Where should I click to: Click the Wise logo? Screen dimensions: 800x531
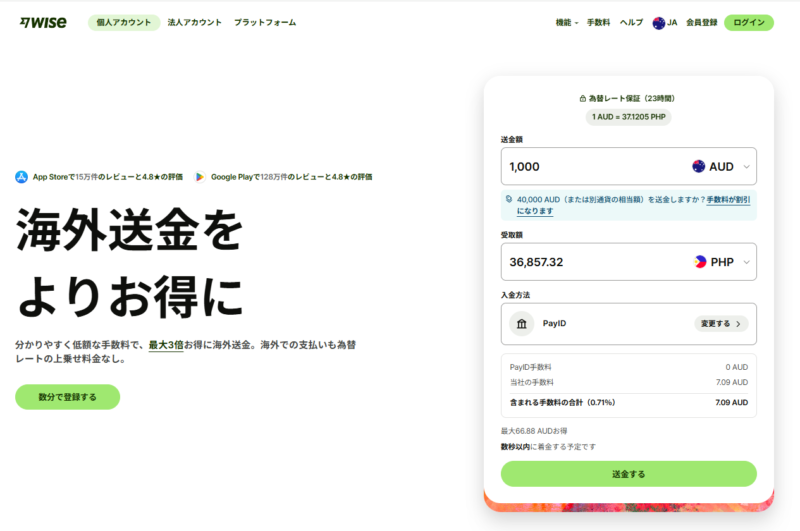(x=43, y=22)
